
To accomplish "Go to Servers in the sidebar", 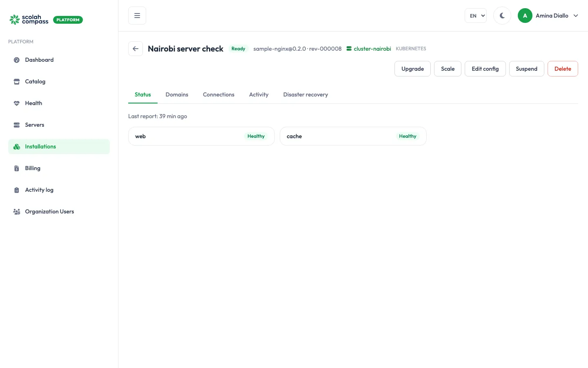I will [x=59, y=125].
